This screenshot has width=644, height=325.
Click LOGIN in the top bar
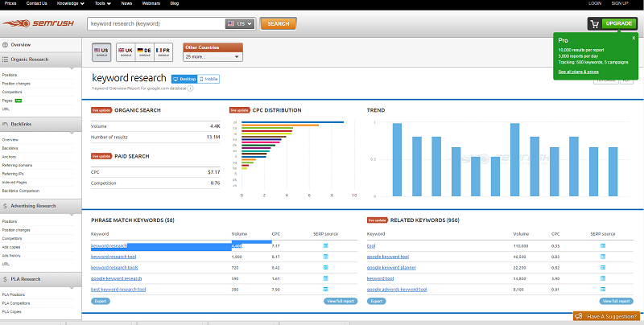point(595,3)
